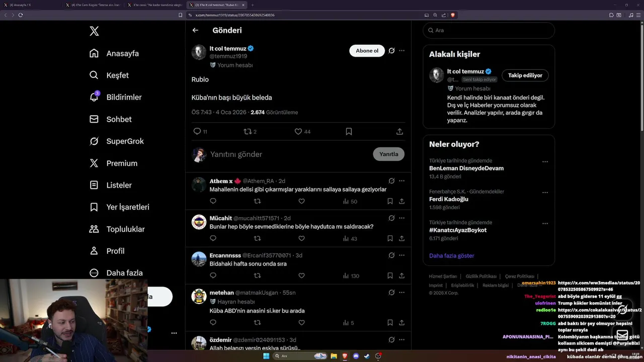
Task: Open Bildirimler in the sidebar
Action: click(x=116, y=97)
